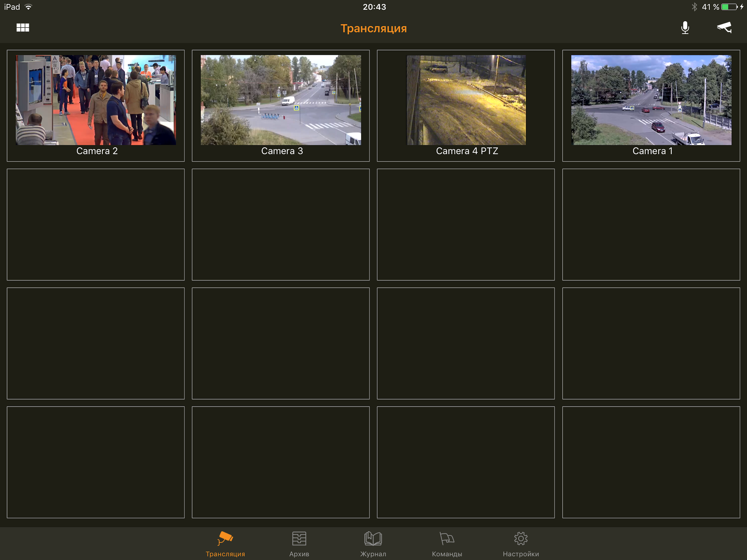Open the Camera 3 intersection feed
Screen dimensions: 747x560
pyautogui.click(x=281, y=100)
